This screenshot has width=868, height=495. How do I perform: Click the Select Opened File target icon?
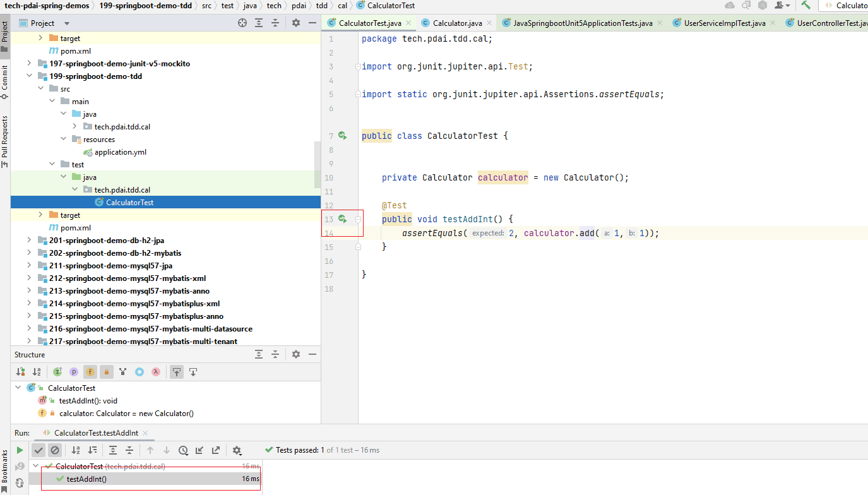tap(242, 23)
